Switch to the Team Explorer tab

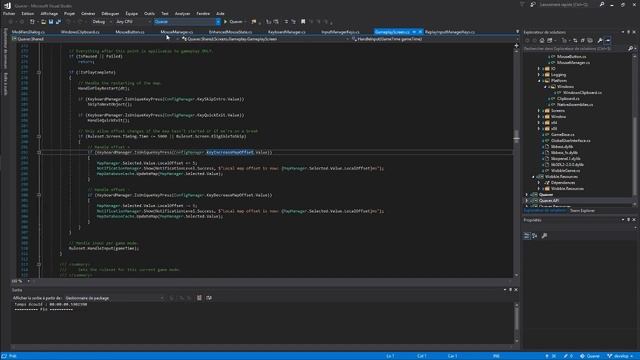point(582,211)
